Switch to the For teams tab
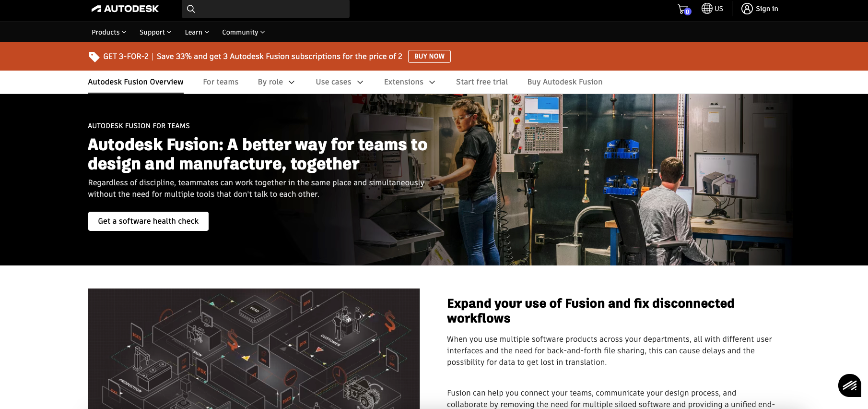This screenshot has height=409, width=868. [x=221, y=82]
